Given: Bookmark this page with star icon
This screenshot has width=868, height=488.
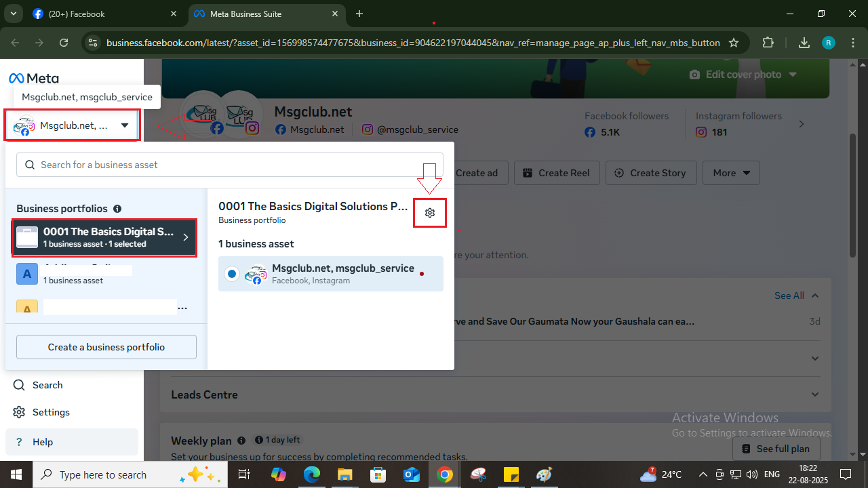Looking at the screenshot, I should [x=733, y=43].
